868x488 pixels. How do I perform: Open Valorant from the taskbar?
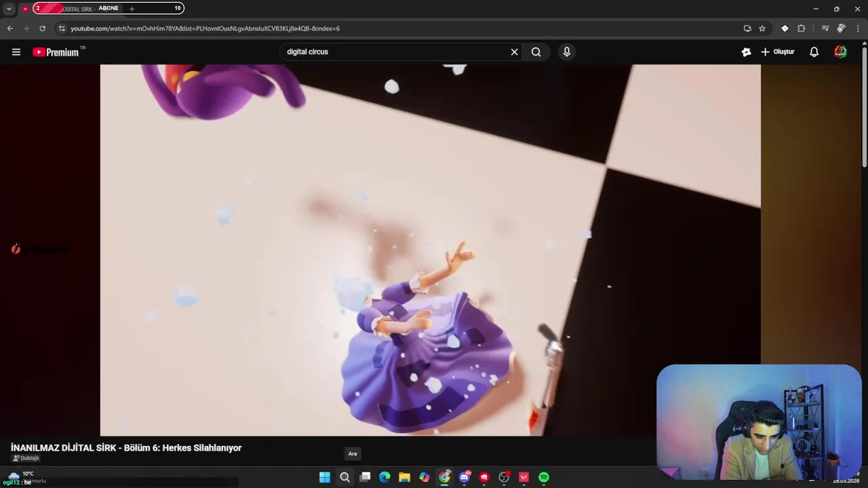[524, 477]
